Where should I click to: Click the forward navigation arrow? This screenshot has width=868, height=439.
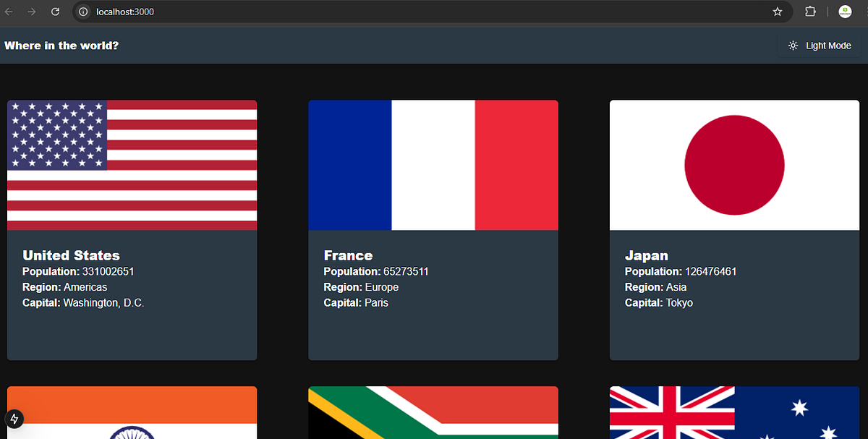tap(33, 12)
